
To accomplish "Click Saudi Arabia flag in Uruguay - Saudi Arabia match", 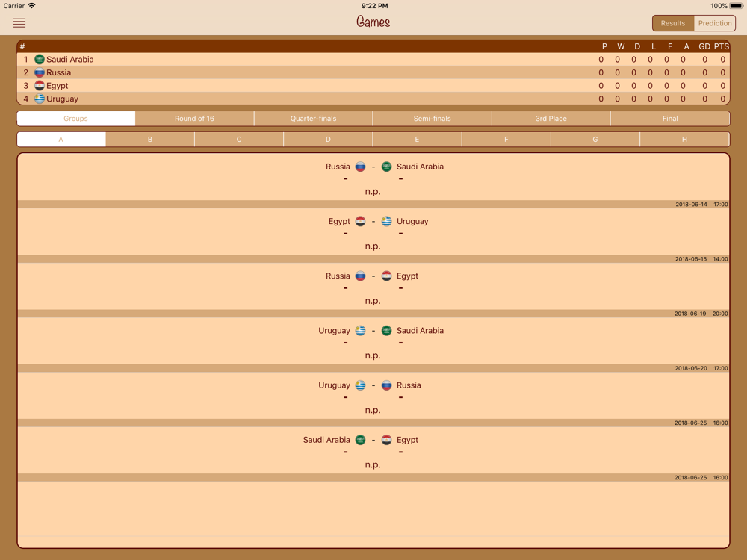I will click(x=386, y=331).
